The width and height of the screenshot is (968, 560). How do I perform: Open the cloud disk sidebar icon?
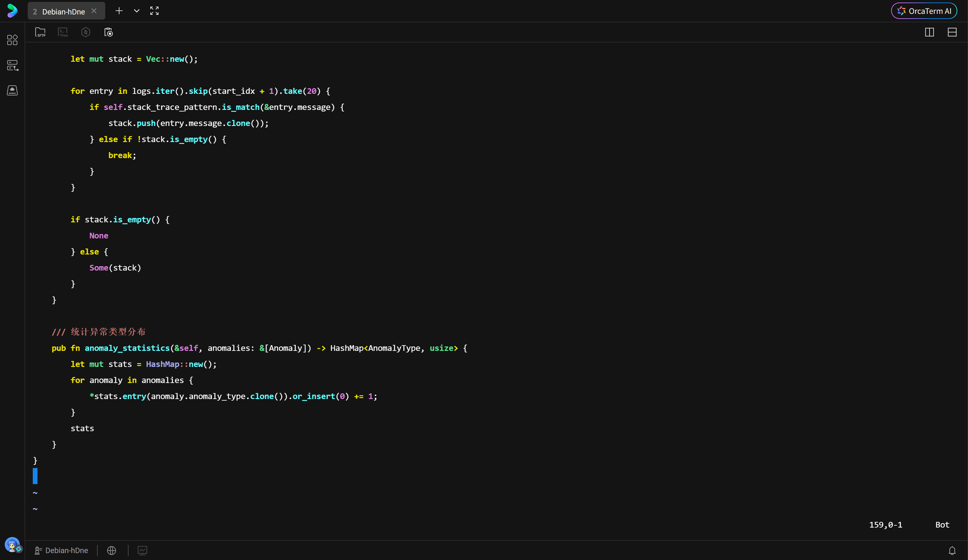12,91
